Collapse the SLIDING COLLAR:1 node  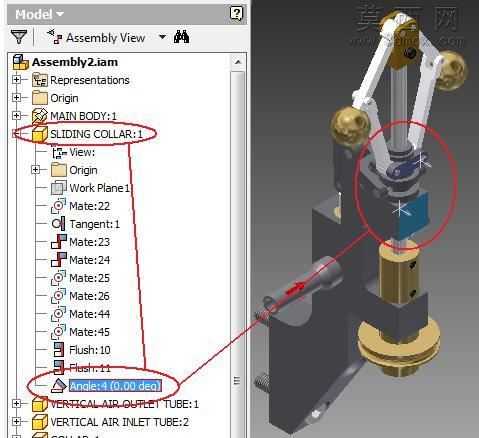16,134
